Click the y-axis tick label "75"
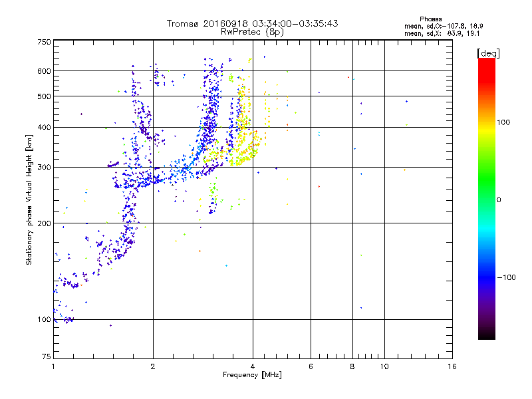Screen dimensions: 532x399 (x=47, y=356)
